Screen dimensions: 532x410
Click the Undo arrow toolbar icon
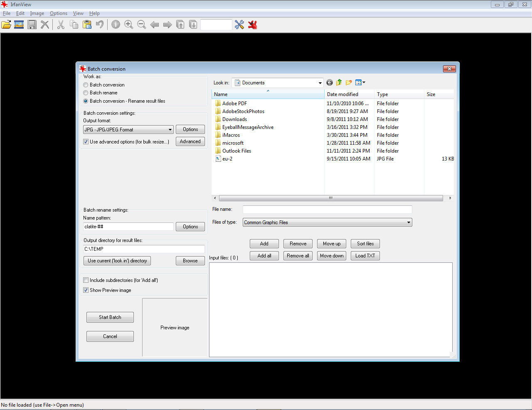point(100,25)
